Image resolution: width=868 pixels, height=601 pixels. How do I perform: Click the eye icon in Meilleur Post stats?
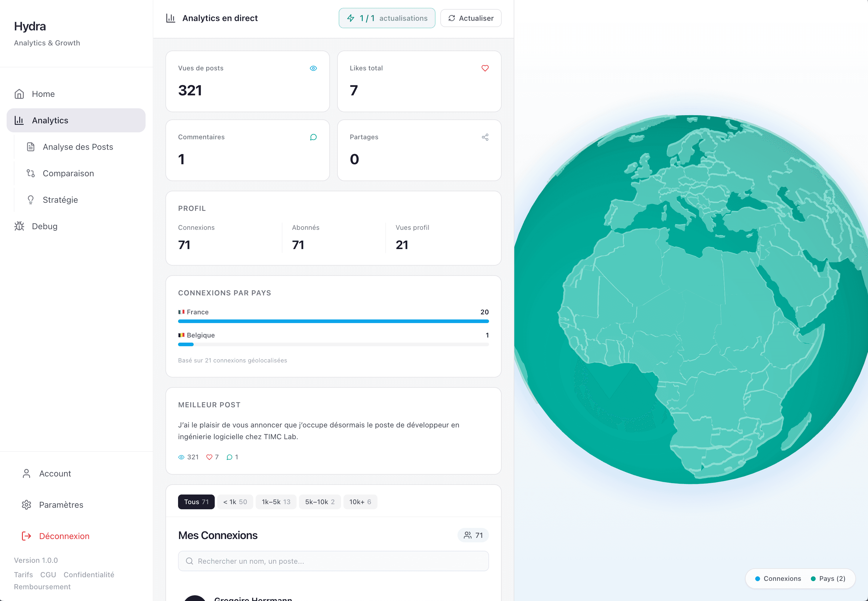(x=181, y=457)
